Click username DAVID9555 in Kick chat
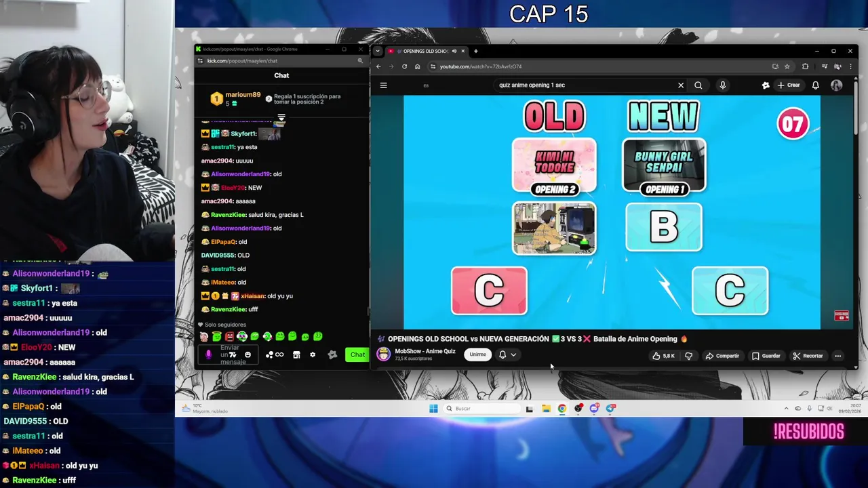 (x=218, y=256)
